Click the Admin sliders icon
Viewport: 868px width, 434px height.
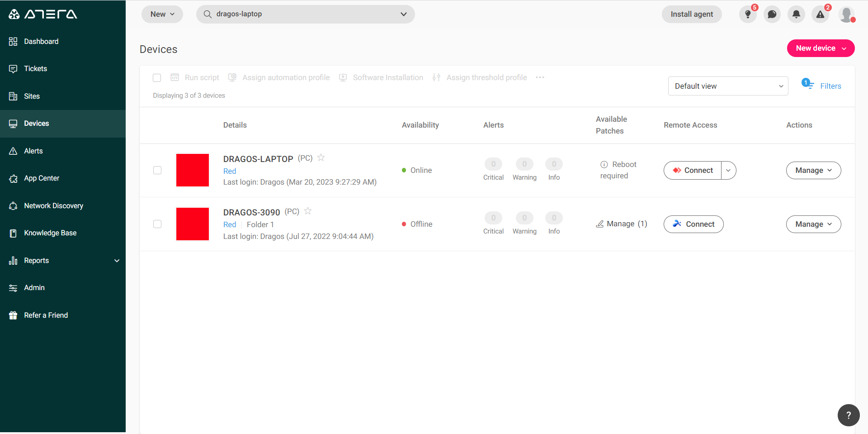[13, 288]
